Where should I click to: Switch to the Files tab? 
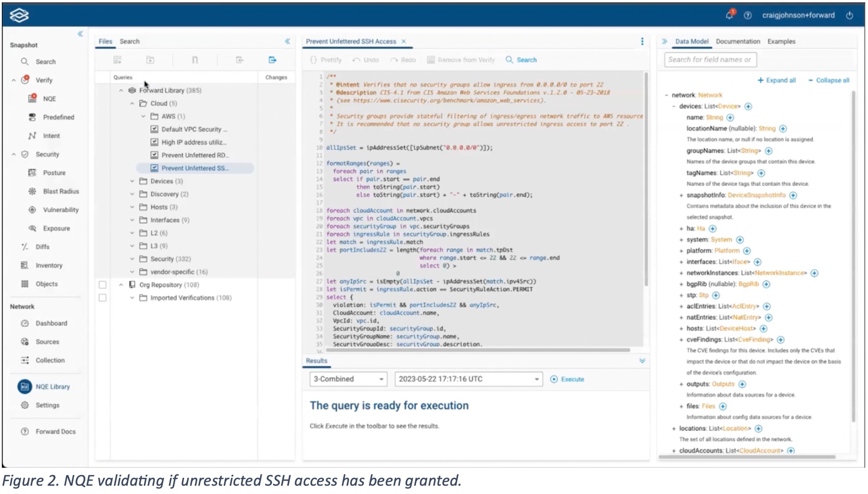click(105, 41)
